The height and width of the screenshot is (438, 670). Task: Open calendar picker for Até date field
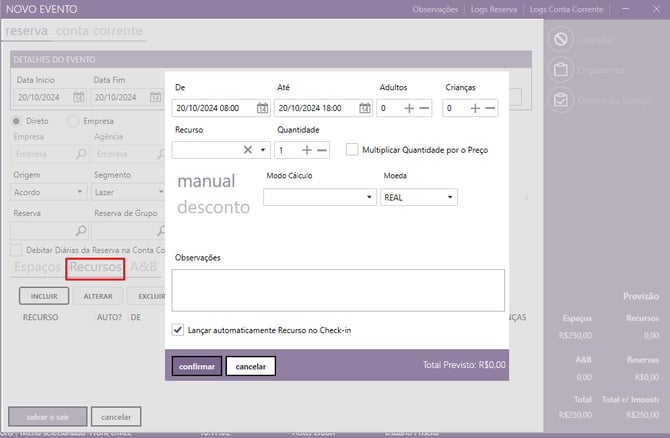[x=364, y=108]
